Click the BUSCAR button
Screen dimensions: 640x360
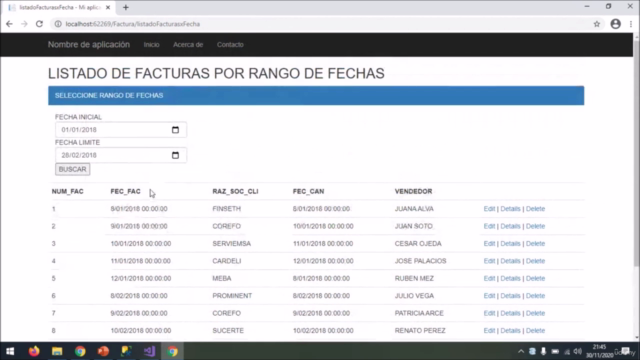tap(73, 169)
